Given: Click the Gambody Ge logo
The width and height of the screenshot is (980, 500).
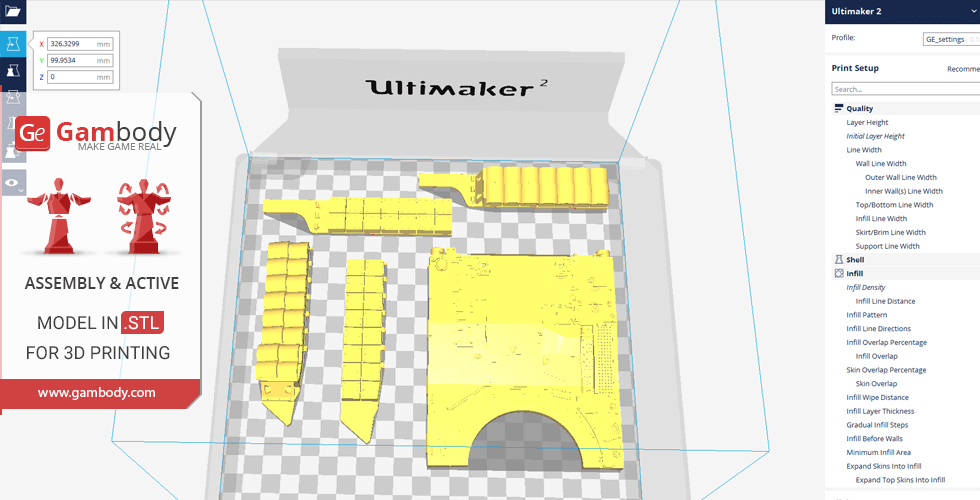Looking at the screenshot, I should click(34, 132).
